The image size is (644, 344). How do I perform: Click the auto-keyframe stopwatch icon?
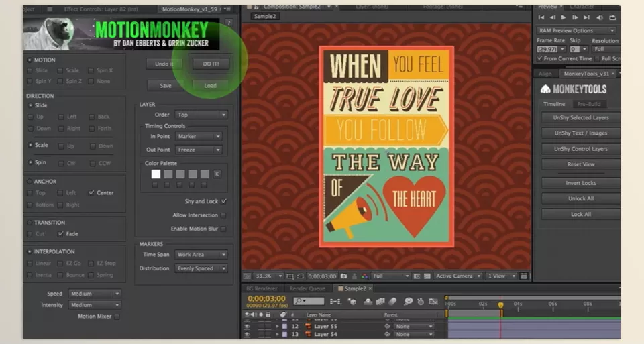420,302
